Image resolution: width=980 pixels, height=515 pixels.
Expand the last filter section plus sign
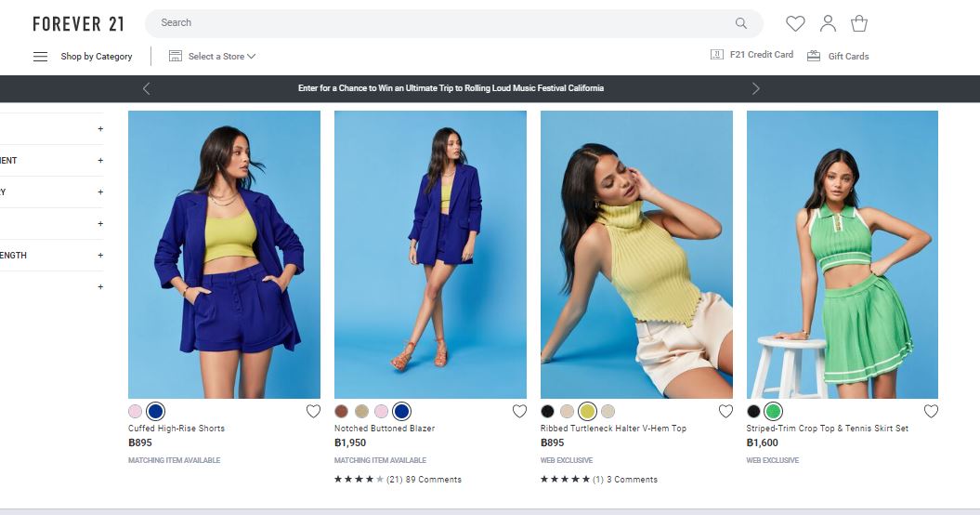100,287
